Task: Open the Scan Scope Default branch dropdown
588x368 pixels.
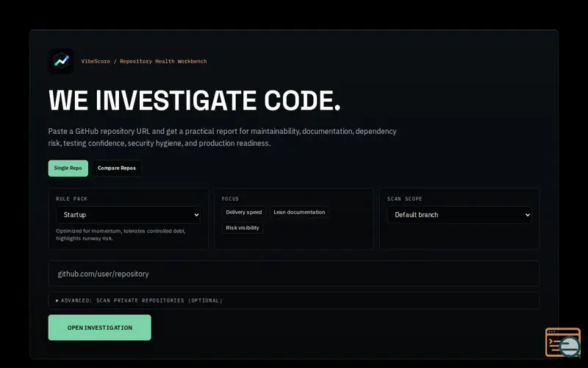Action: click(459, 215)
